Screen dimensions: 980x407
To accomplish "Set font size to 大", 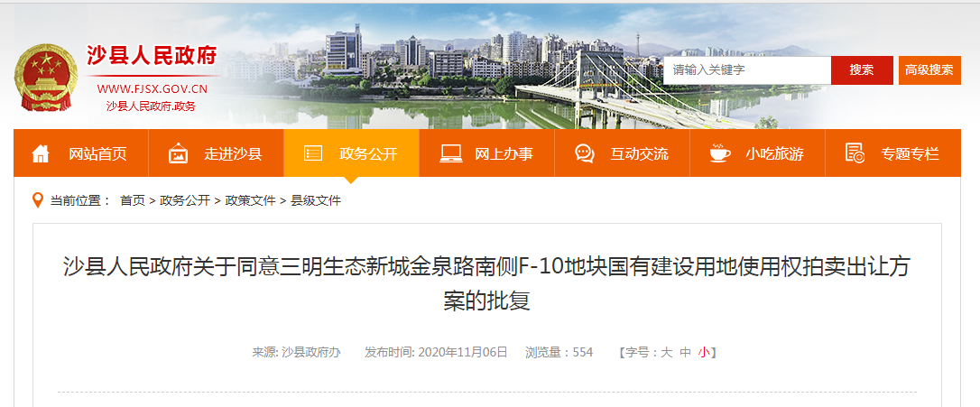I will pyautogui.click(x=666, y=352).
